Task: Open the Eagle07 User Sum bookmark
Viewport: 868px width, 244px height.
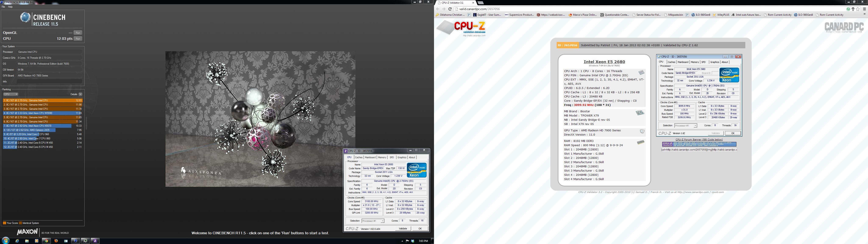Action: coord(487,15)
